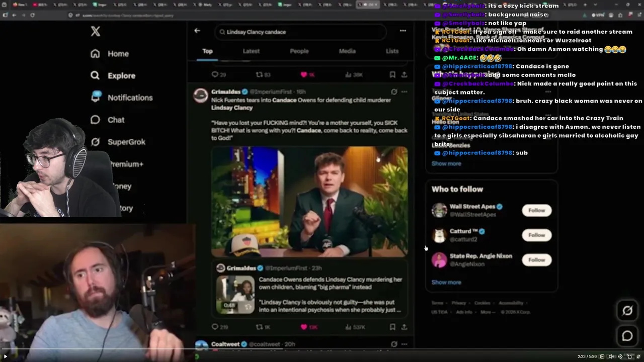This screenshot has height=362, width=644.
Task: Bookmark the post with 38K views
Action: tap(392, 74)
